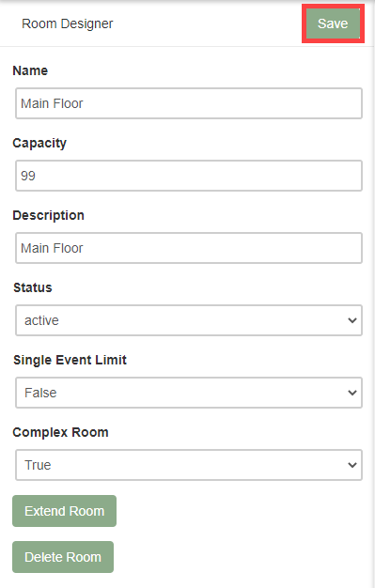Click the chevron arrow beside True value
The image size is (375, 588).
(x=352, y=465)
